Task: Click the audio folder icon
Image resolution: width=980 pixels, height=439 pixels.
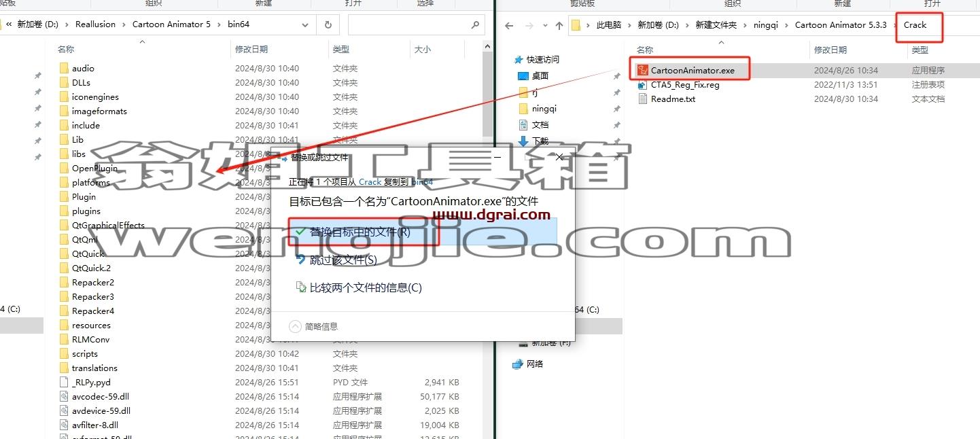Action: pos(65,68)
